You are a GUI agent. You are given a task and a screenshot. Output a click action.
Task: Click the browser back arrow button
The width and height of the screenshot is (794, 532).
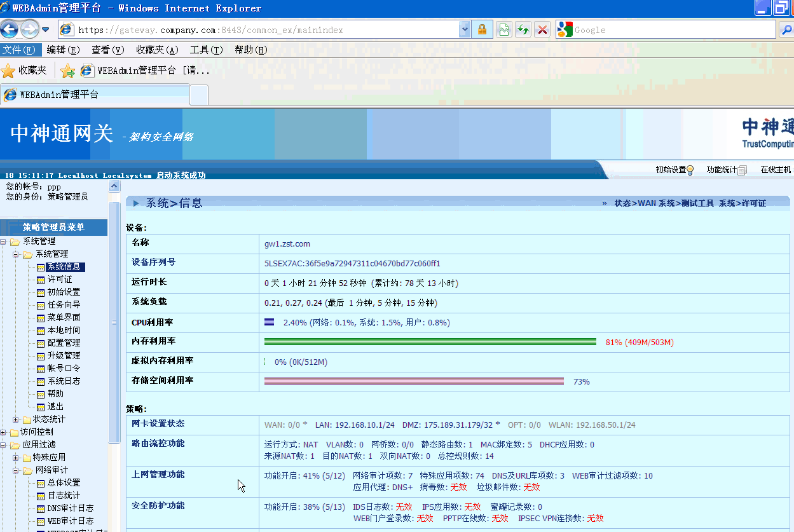(10, 29)
